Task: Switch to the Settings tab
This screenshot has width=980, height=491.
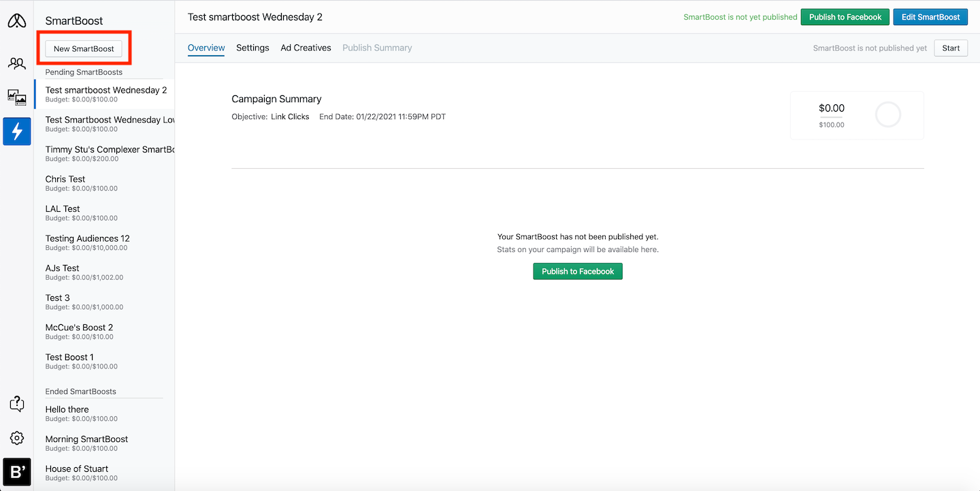Action: click(x=252, y=48)
